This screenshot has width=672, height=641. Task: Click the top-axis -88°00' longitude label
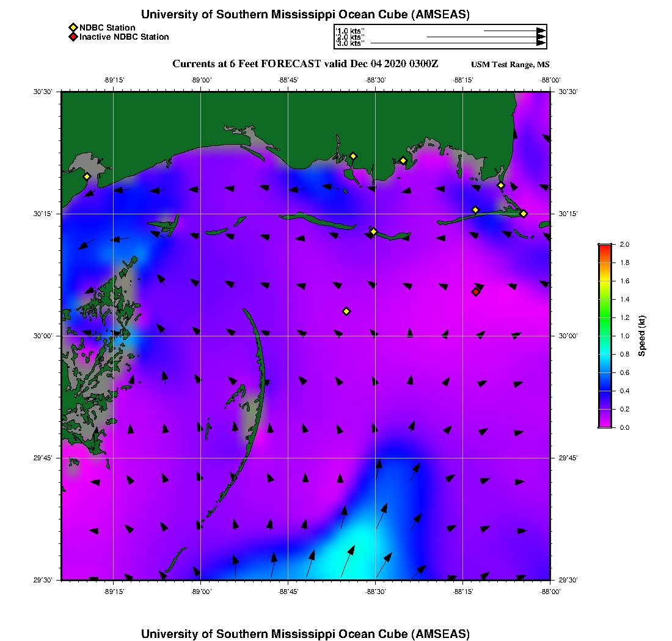550,80
